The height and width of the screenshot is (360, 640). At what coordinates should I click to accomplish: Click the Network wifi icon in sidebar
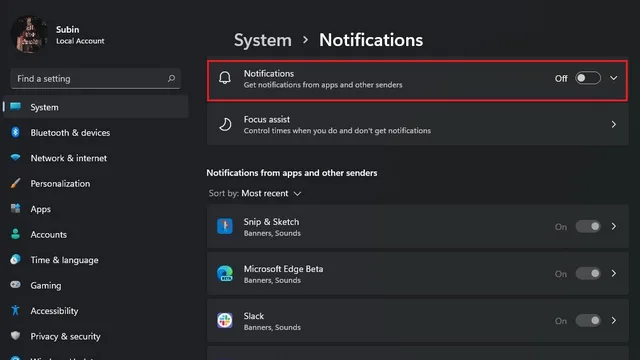(x=16, y=158)
